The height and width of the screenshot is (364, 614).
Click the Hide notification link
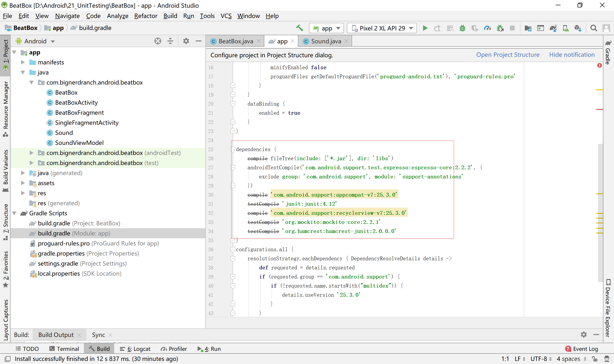[x=572, y=55]
